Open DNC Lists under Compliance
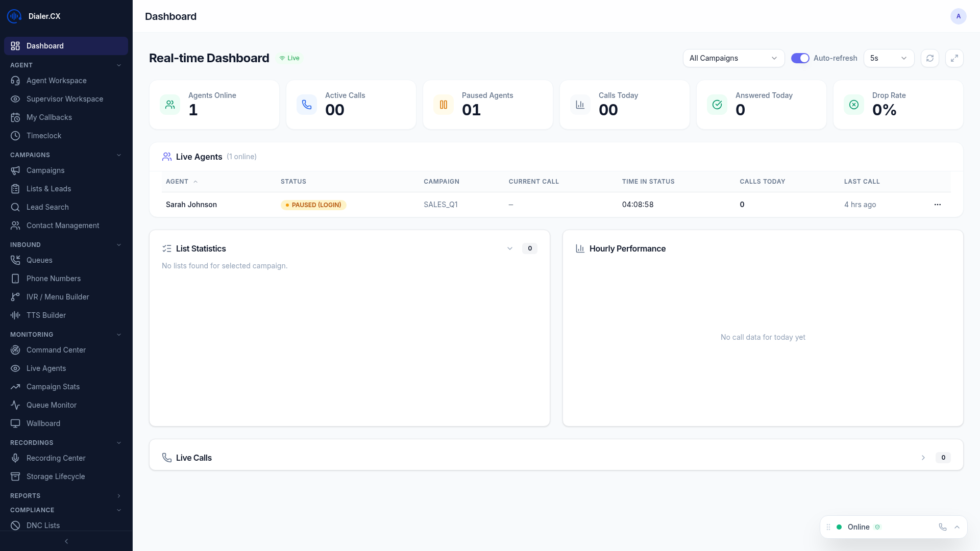This screenshot has width=980, height=551. (43, 525)
